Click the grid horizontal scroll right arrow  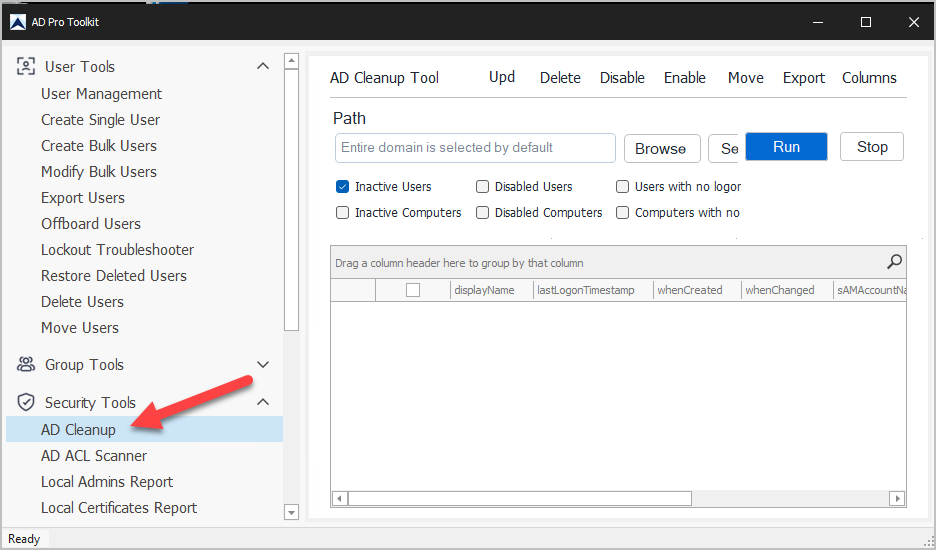tap(897, 498)
